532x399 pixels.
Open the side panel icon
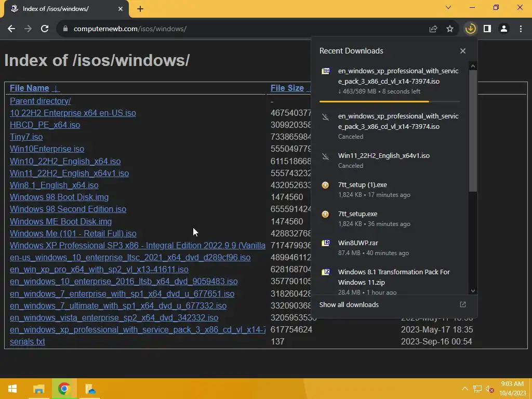pos(487,29)
